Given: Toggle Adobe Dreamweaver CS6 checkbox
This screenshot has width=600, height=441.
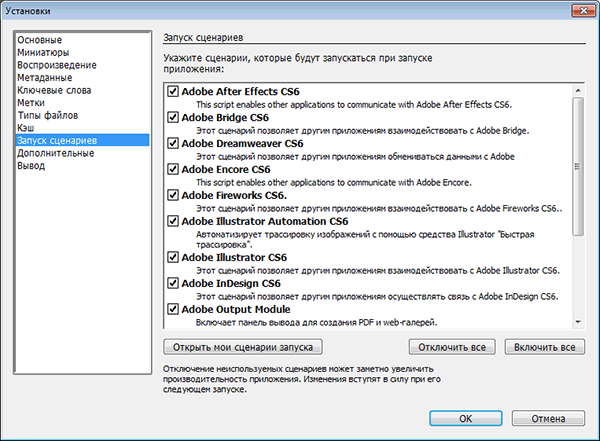Looking at the screenshot, I should pos(173,143).
